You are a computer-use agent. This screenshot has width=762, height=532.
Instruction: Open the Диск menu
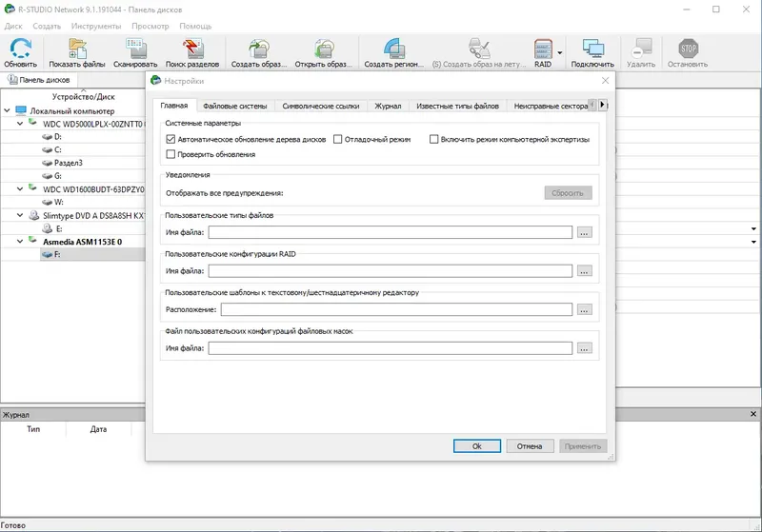pyautogui.click(x=13, y=27)
